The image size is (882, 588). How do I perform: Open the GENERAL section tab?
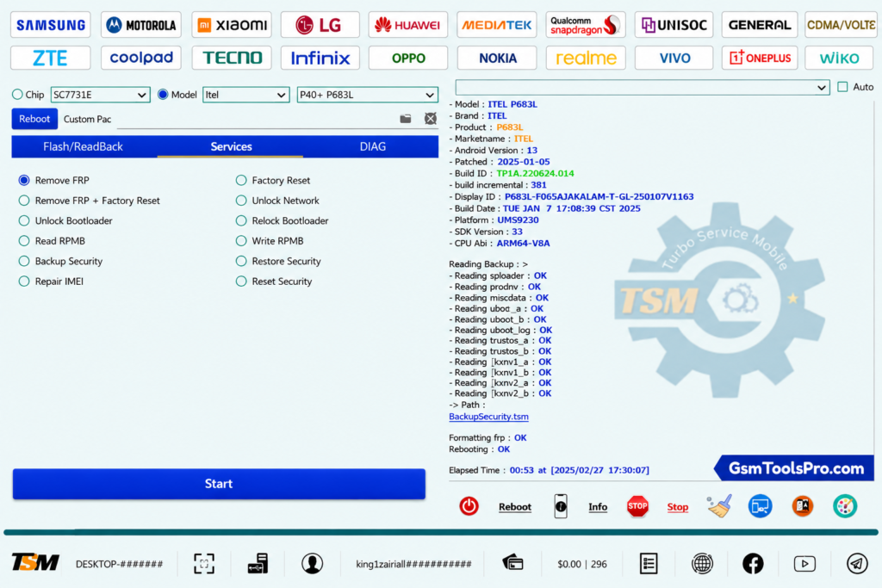760,25
